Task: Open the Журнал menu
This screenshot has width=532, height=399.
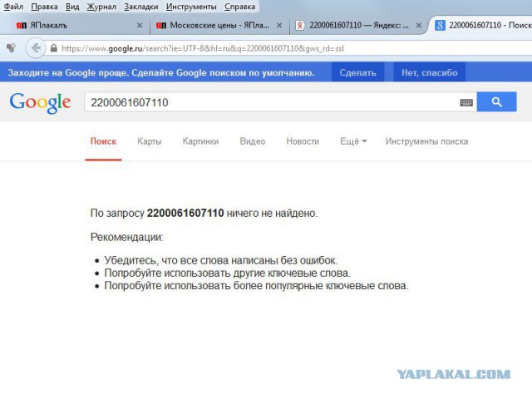Action: [x=101, y=7]
